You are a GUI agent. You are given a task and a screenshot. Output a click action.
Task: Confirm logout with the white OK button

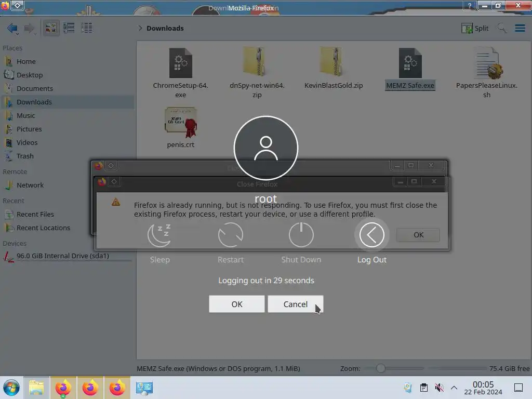point(237,304)
